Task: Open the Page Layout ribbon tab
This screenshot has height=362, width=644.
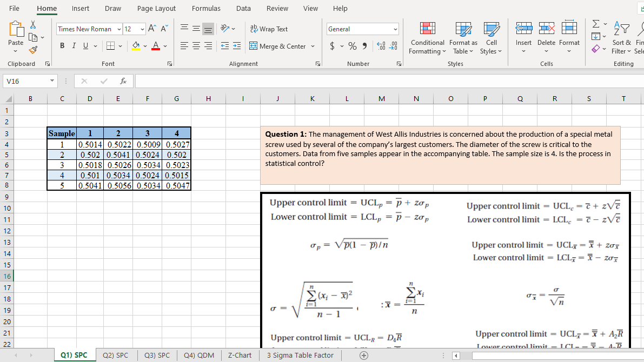Action: click(156, 8)
